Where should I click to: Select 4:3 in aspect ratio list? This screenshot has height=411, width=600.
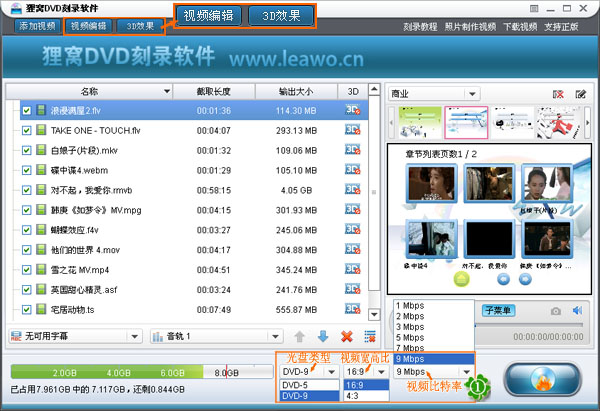click(366, 396)
